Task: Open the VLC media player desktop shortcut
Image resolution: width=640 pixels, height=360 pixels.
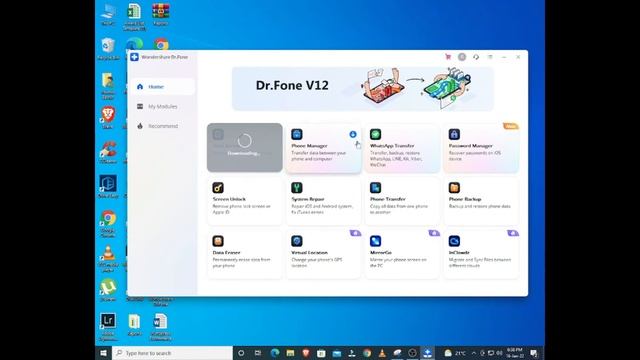Action: 108,259
